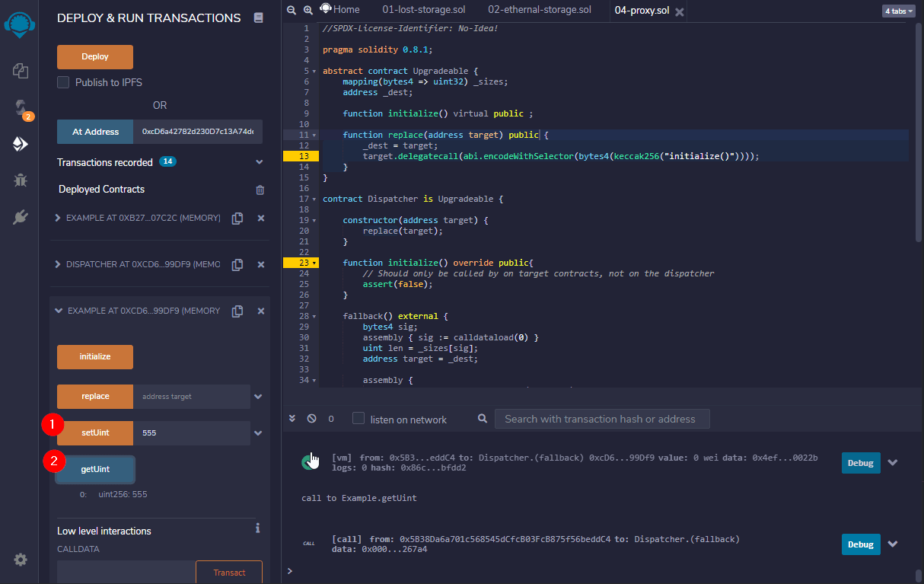
Task: Expand DISPATCHER AT 0XCD6...99DF9 contract instance
Action: point(58,264)
